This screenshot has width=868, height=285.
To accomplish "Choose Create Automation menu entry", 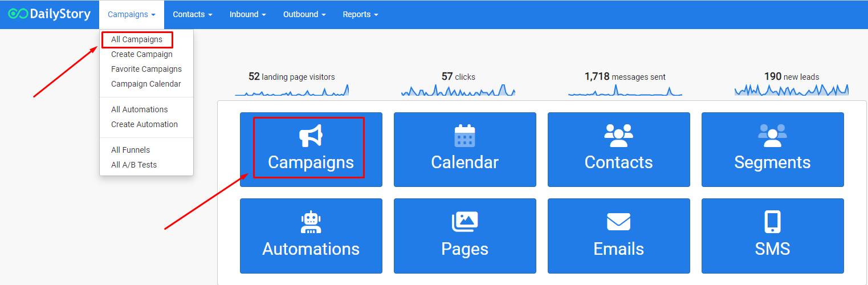I will tap(144, 124).
